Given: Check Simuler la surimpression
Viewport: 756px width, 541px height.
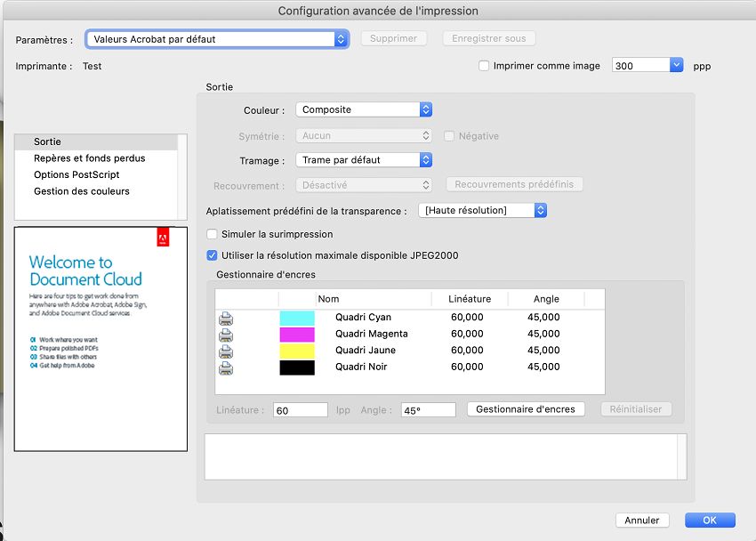Looking at the screenshot, I should coord(212,232).
